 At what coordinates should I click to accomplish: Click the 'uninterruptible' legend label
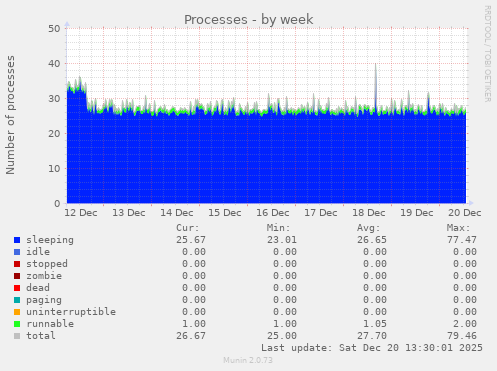coord(71,312)
